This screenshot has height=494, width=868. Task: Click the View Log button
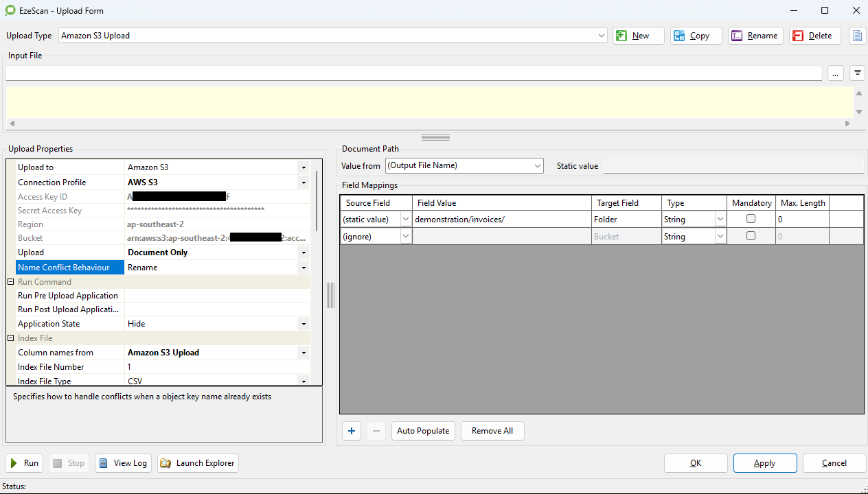pos(123,463)
